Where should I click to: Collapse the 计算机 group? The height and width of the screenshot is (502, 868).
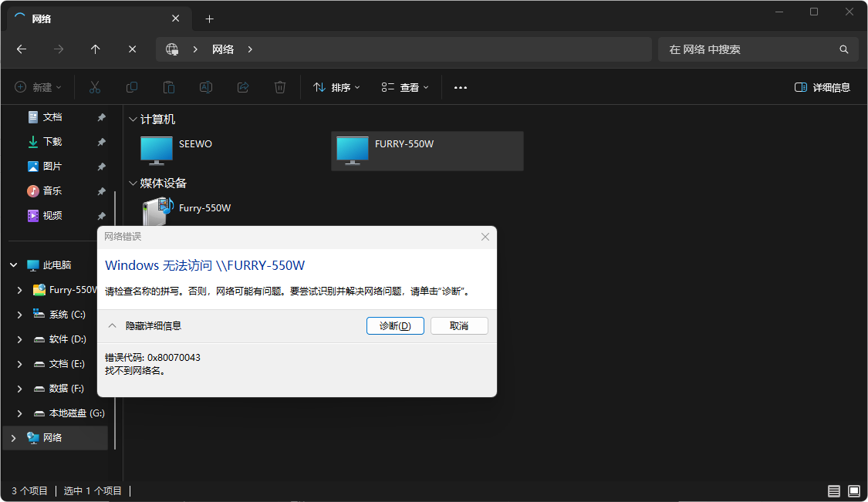133,120
